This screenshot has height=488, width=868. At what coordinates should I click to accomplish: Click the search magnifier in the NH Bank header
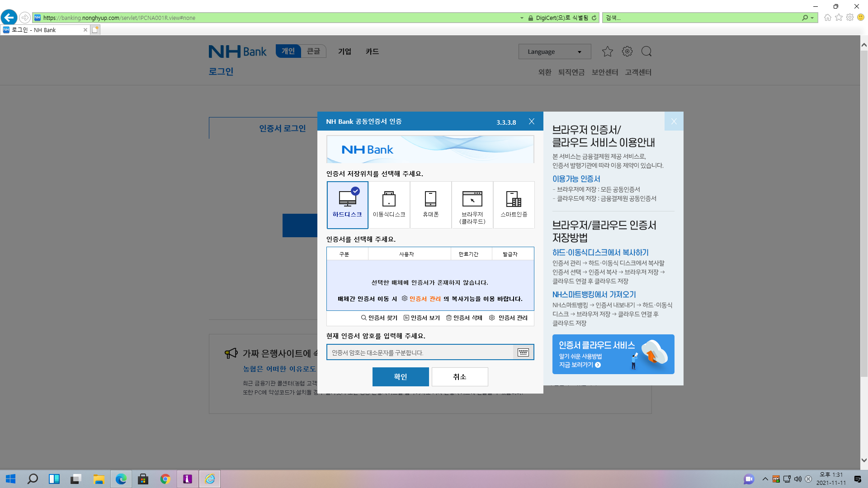pyautogui.click(x=646, y=52)
